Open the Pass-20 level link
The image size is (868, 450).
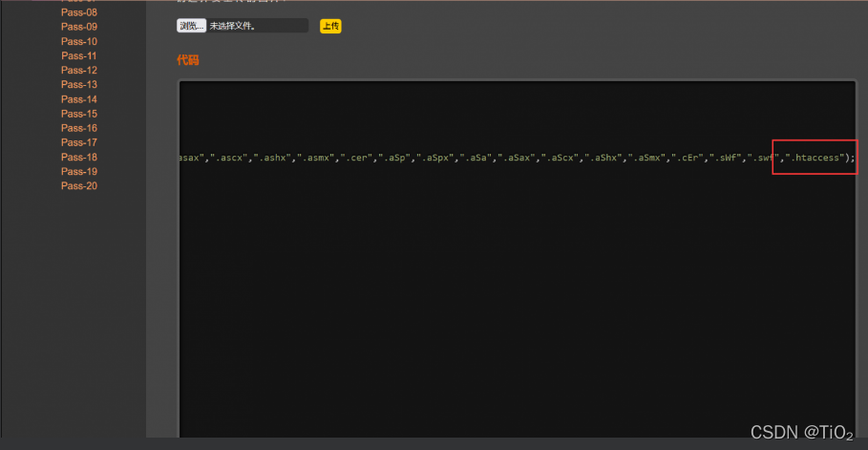[x=79, y=185]
